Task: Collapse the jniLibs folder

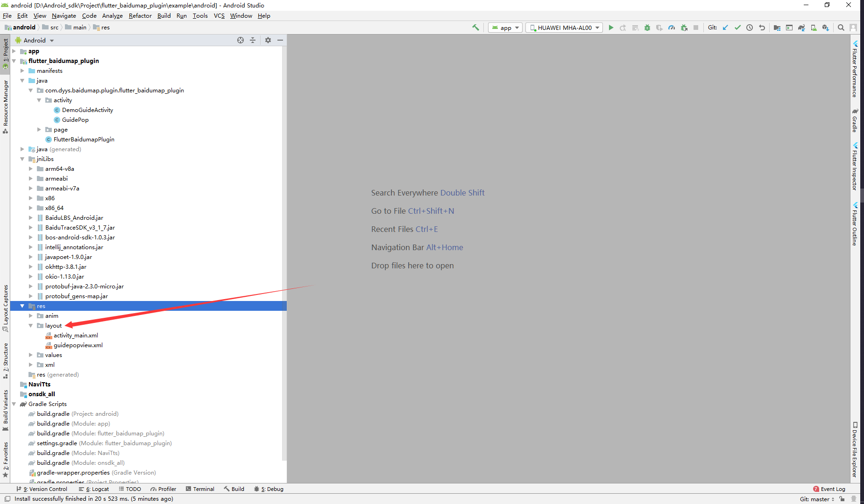Action: (22, 159)
